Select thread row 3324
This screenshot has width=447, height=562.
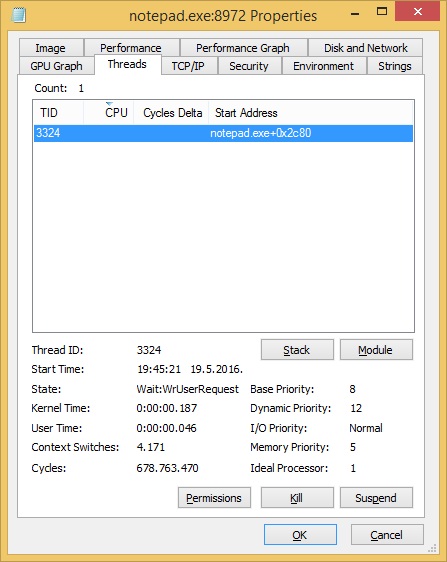point(223,133)
